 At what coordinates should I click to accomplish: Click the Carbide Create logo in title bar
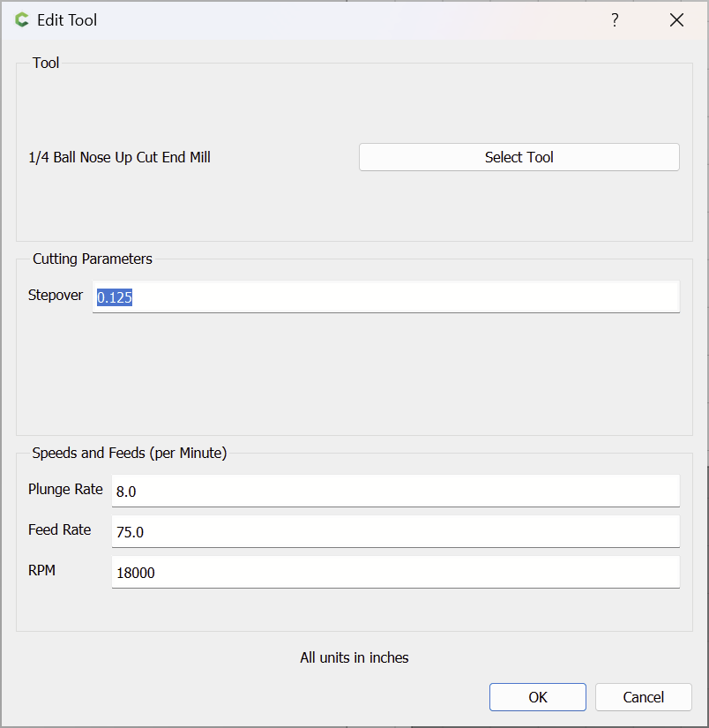click(x=22, y=20)
